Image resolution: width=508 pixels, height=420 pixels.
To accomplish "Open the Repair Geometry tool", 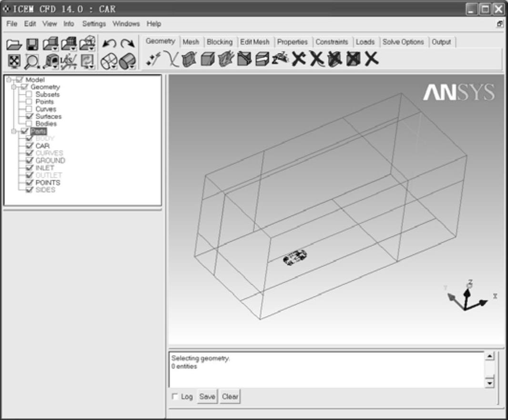I will pyautogui.click(x=244, y=59).
